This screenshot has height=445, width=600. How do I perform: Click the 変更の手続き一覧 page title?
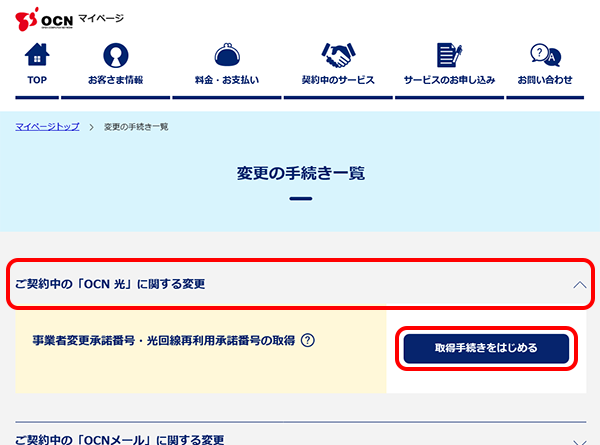tap(301, 173)
